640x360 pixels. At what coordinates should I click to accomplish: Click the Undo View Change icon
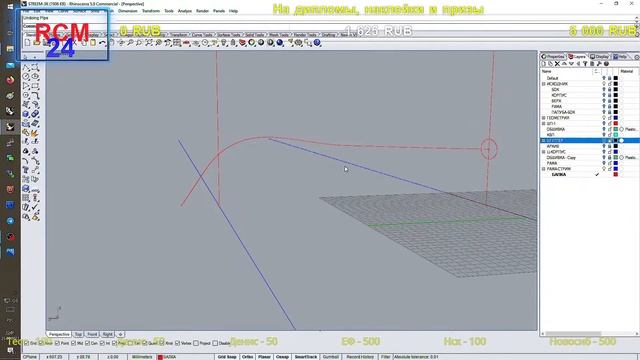click(168, 42)
